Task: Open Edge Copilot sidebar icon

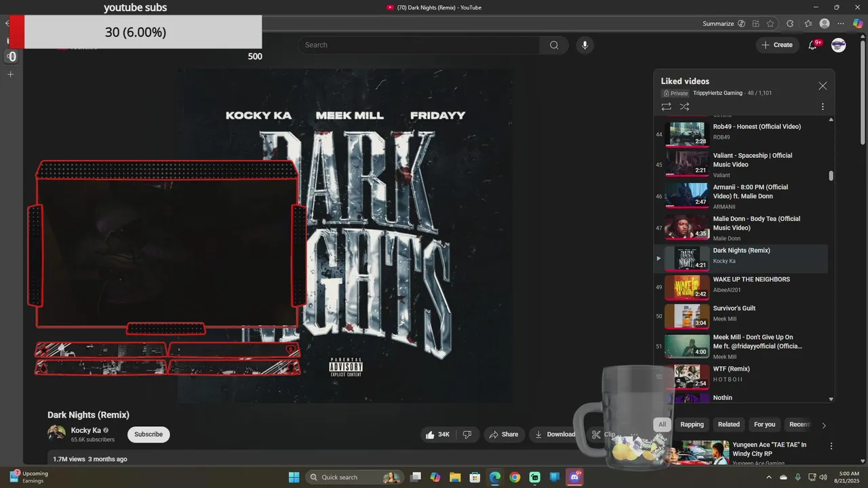Action: [858, 23]
